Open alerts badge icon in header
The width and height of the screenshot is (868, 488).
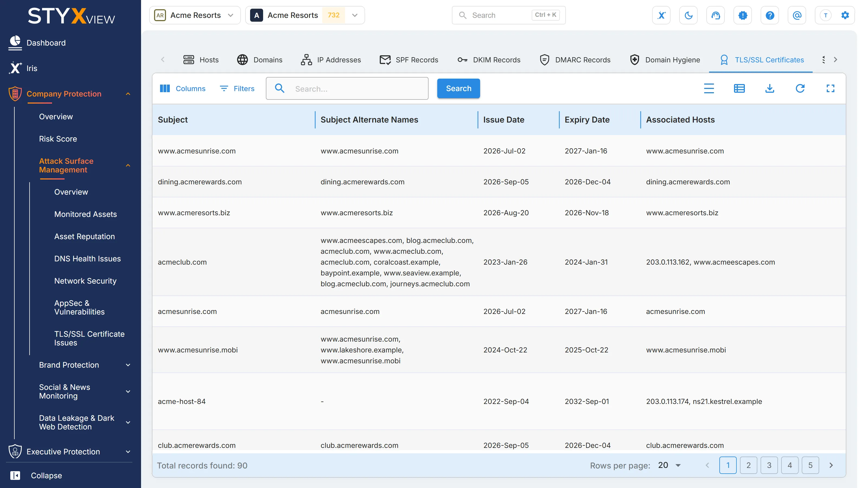click(743, 15)
